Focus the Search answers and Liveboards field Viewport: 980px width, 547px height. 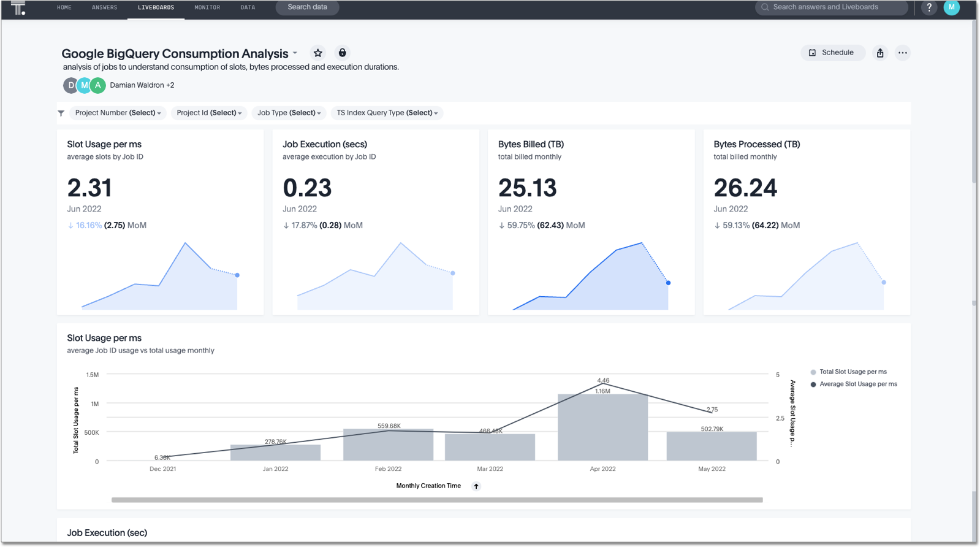click(x=832, y=7)
